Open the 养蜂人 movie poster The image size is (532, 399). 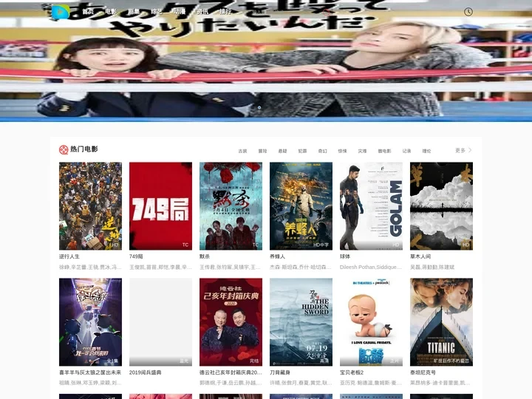point(301,206)
